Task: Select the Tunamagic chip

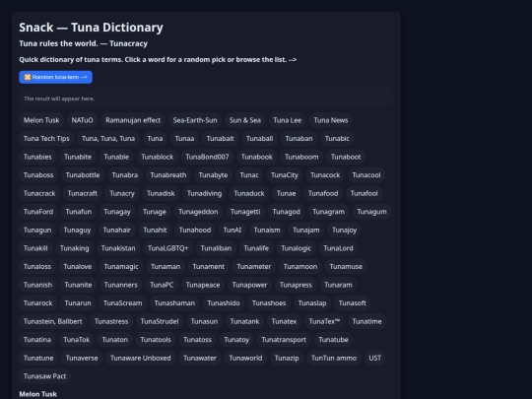Action: coord(121,267)
